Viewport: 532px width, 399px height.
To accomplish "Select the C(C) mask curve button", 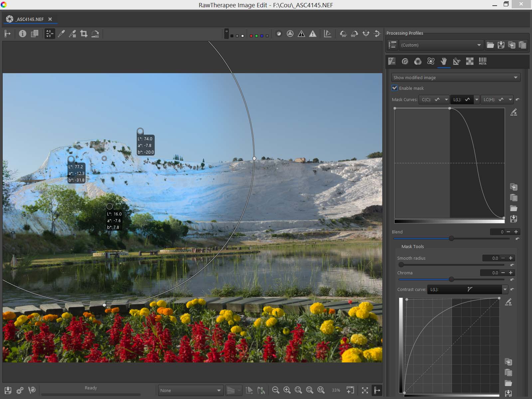I will (x=431, y=99).
